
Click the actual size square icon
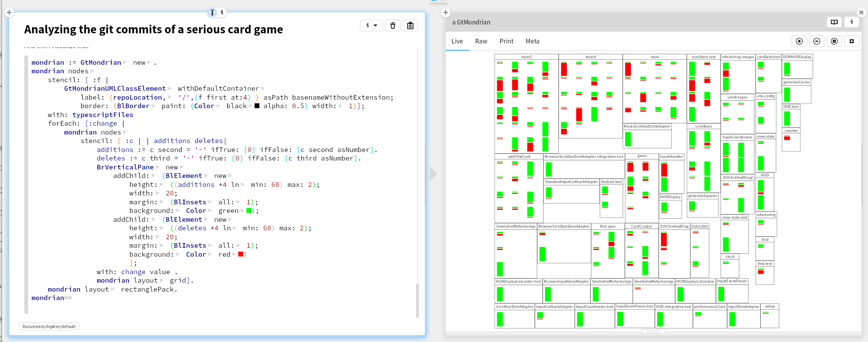click(851, 41)
